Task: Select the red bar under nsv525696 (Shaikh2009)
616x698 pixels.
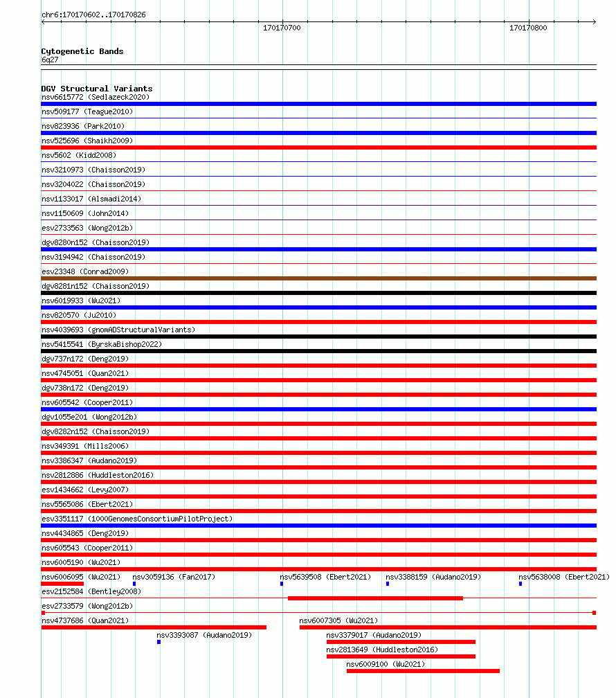Action: pyautogui.click(x=318, y=147)
